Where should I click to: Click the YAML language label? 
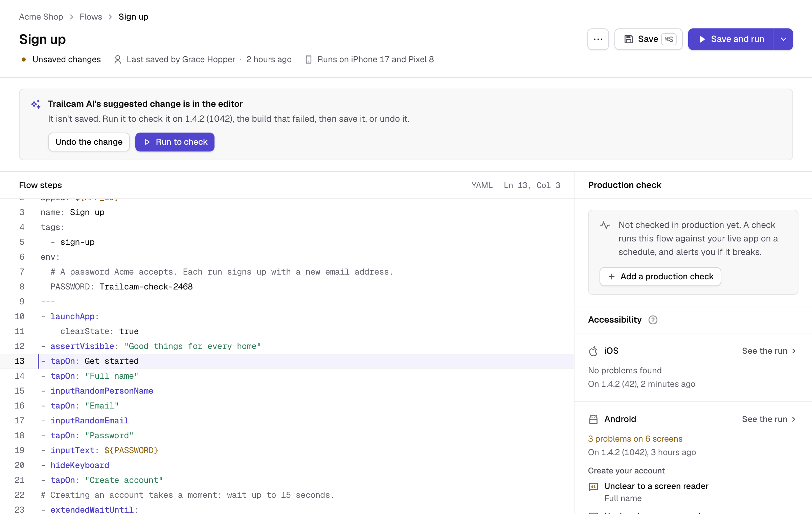click(482, 185)
